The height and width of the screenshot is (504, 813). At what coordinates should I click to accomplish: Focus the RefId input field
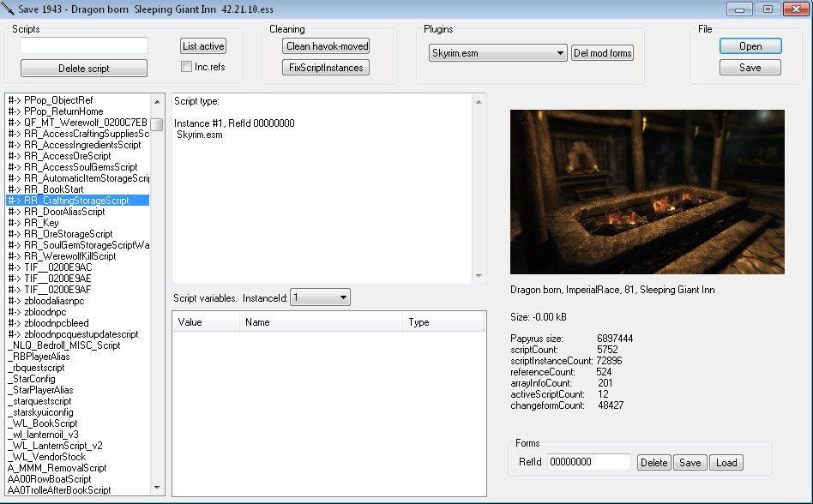pos(588,463)
